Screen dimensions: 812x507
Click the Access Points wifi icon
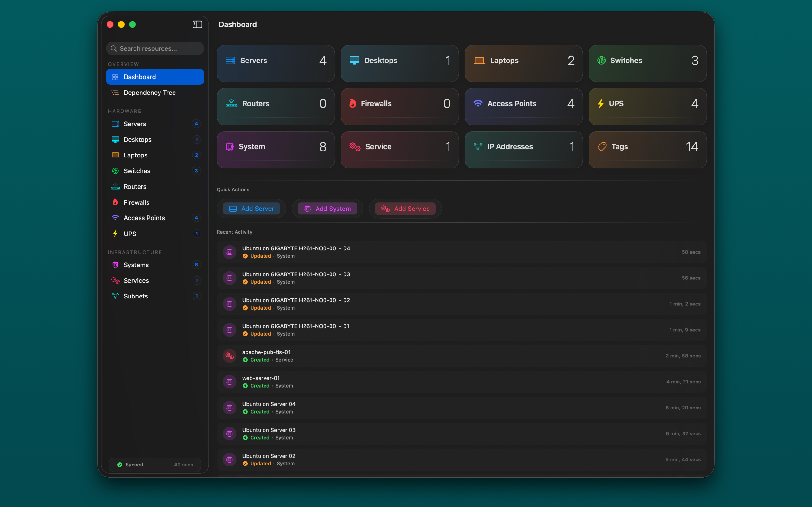(x=115, y=218)
